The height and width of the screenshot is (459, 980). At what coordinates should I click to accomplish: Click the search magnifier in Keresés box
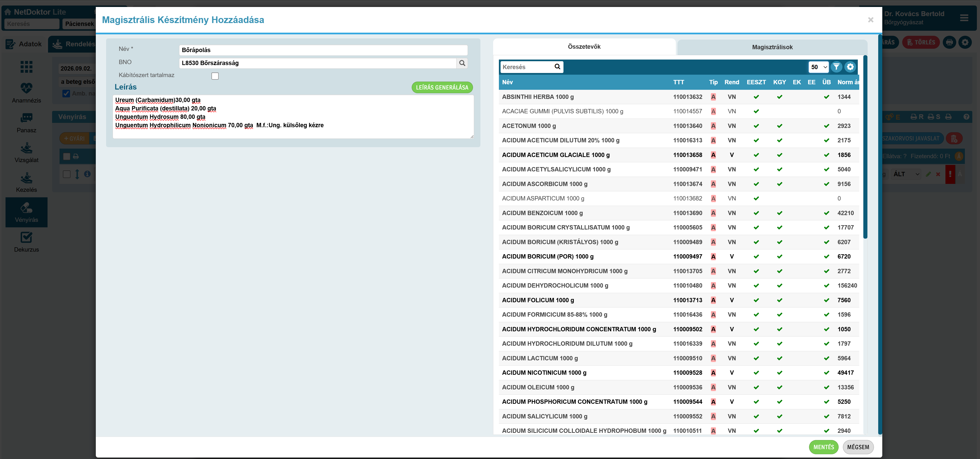coord(557,66)
